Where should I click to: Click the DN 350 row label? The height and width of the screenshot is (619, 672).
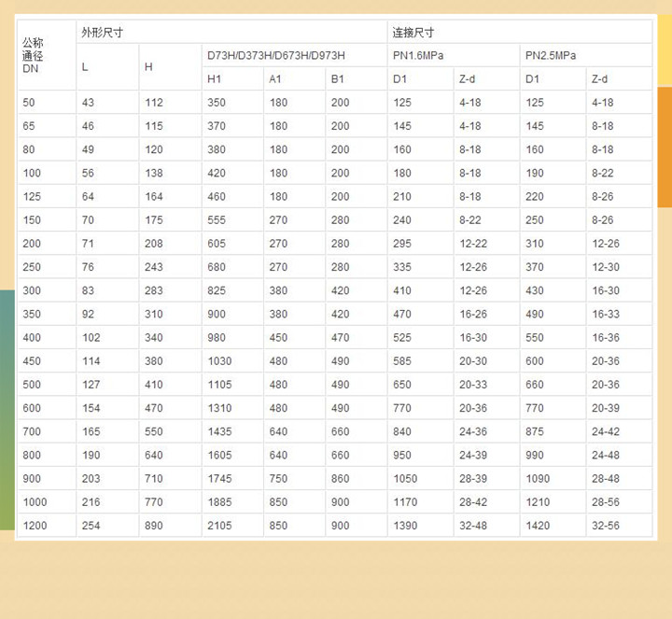point(32,314)
